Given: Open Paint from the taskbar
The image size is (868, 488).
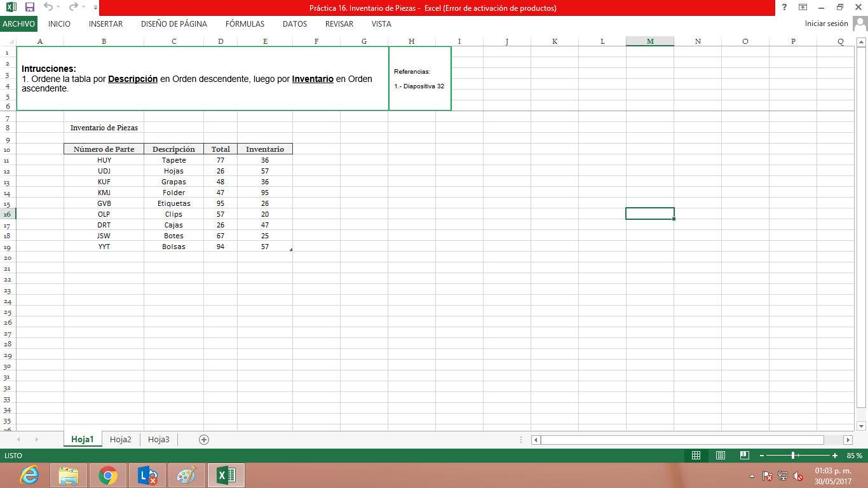Looking at the screenshot, I should 187,475.
